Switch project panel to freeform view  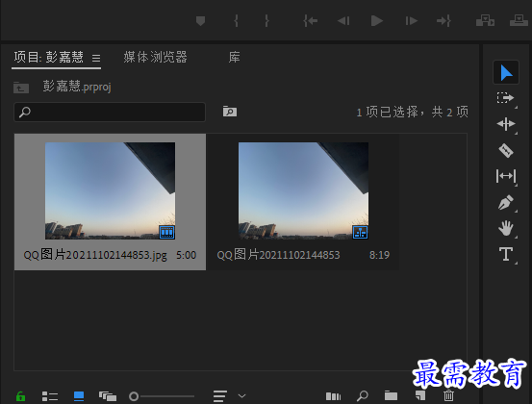click(x=108, y=396)
